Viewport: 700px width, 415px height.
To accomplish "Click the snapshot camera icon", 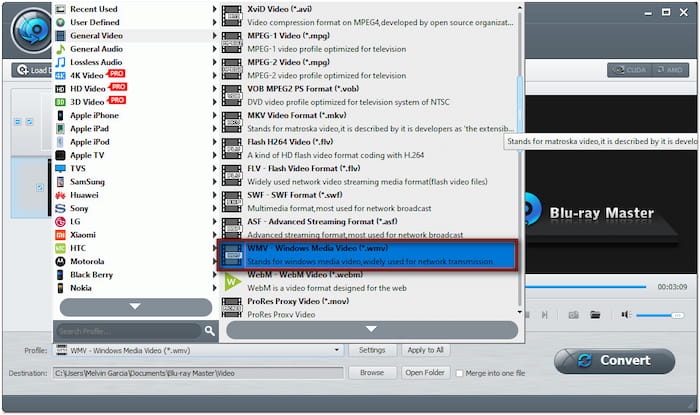I will pyautogui.click(x=573, y=314).
